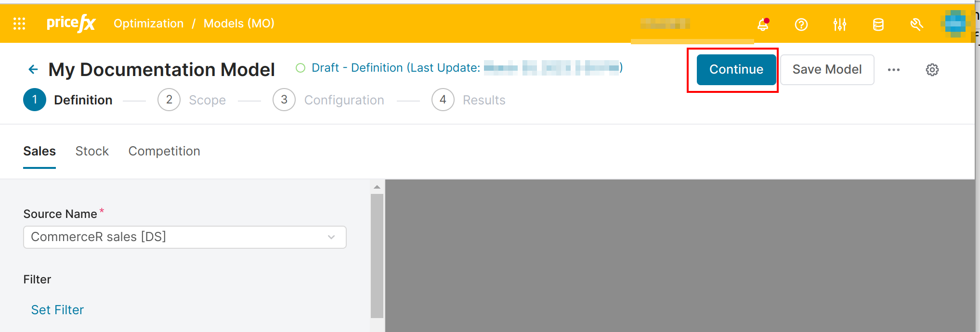Click the scroll up arrow in panel
The width and height of the screenshot is (980, 332).
tap(377, 187)
